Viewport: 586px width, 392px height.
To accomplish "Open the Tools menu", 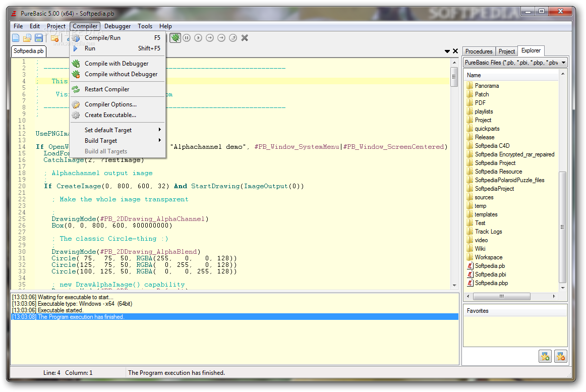I will pyautogui.click(x=145, y=26).
